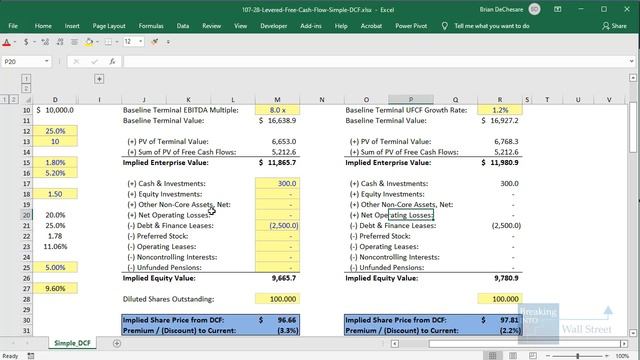Click horizontal scrollbar right arrow
Viewport: 640px width, 360px height.
coord(624,344)
